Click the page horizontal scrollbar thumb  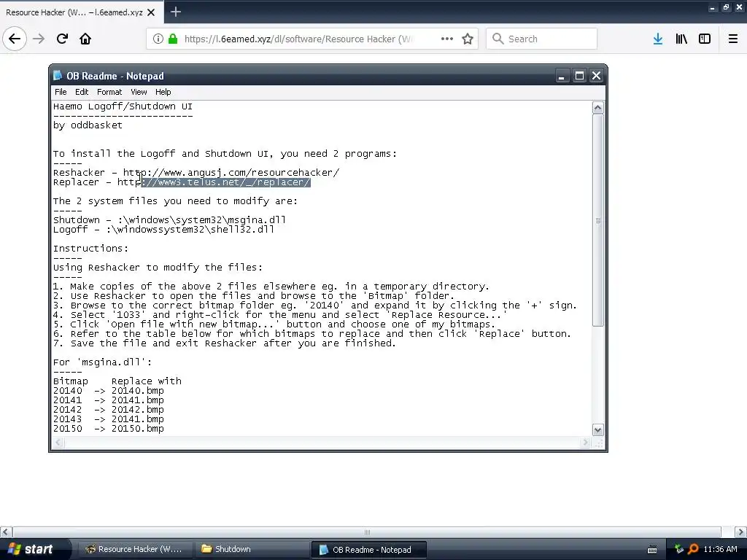pos(367,532)
